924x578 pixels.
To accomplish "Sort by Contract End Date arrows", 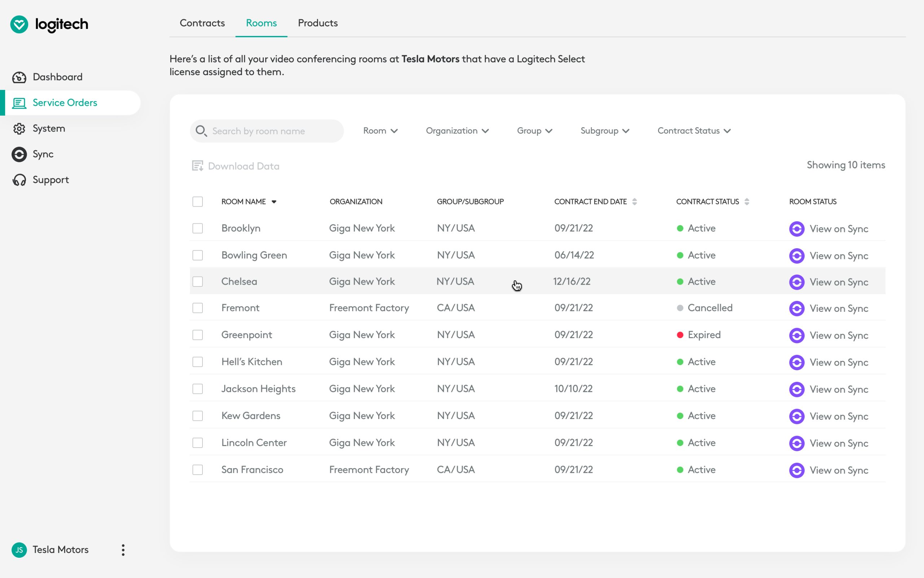I will coord(635,202).
